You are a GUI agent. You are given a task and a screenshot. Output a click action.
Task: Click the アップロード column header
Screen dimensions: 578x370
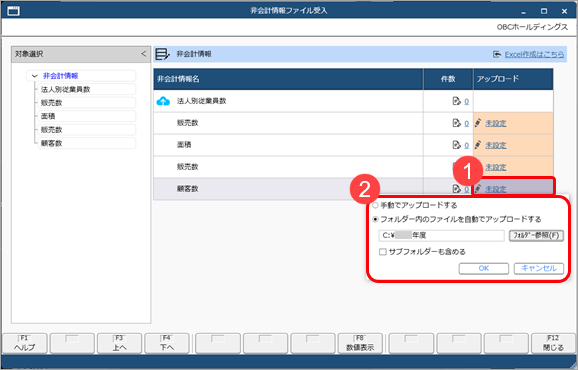[513, 79]
